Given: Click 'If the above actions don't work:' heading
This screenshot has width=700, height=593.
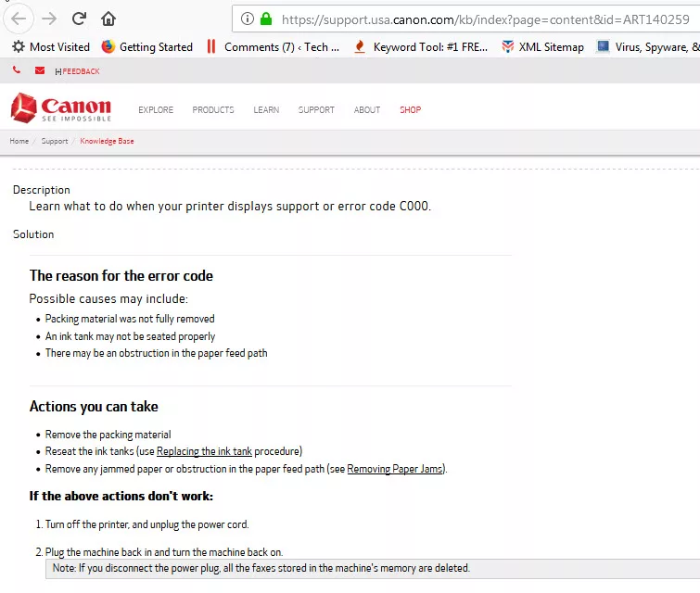Looking at the screenshot, I should [x=121, y=497].
